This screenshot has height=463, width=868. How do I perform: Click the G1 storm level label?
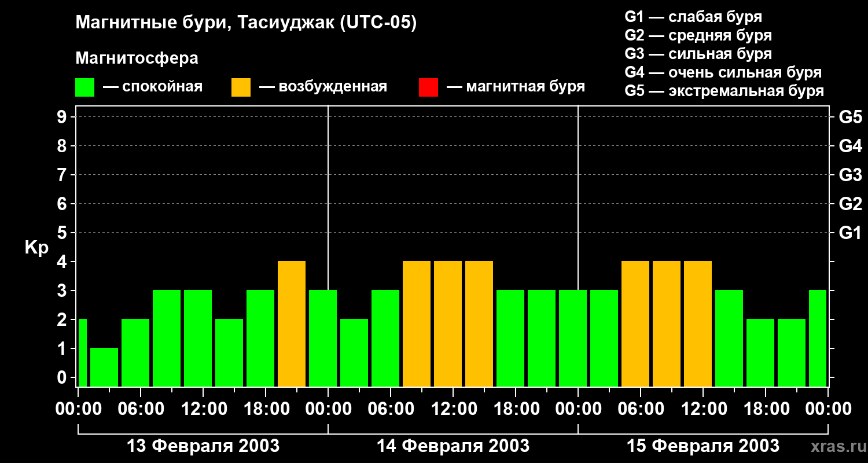coord(850,233)
